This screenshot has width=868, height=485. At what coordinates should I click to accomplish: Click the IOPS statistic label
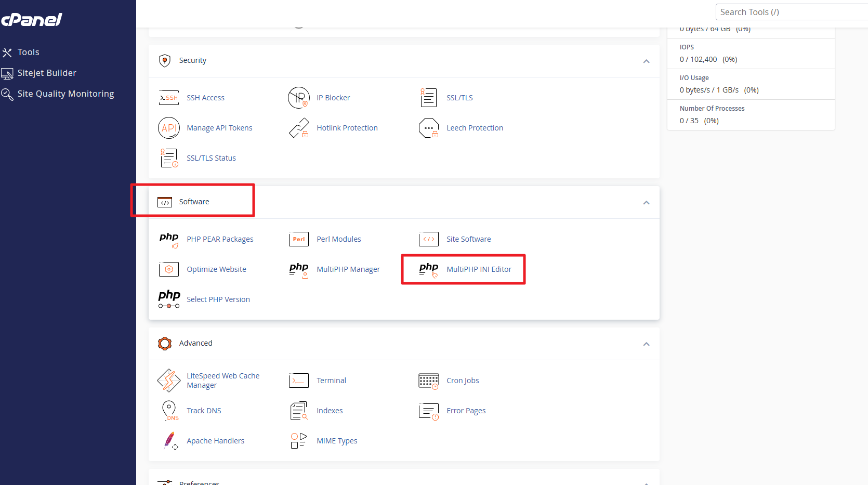[x=687, y=47]
